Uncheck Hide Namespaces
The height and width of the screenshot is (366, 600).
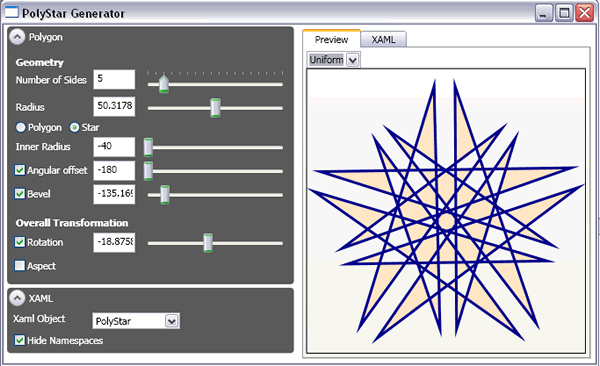(20, 340)
